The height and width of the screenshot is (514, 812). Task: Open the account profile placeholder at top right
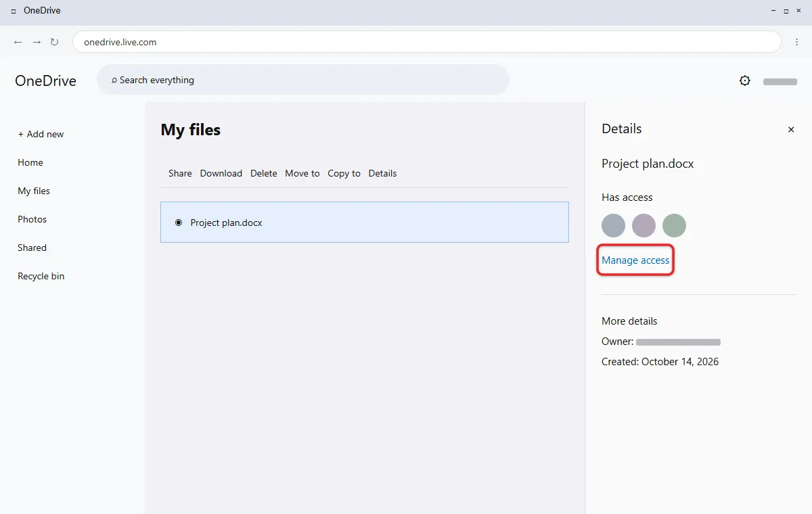[x=780, y=82]
